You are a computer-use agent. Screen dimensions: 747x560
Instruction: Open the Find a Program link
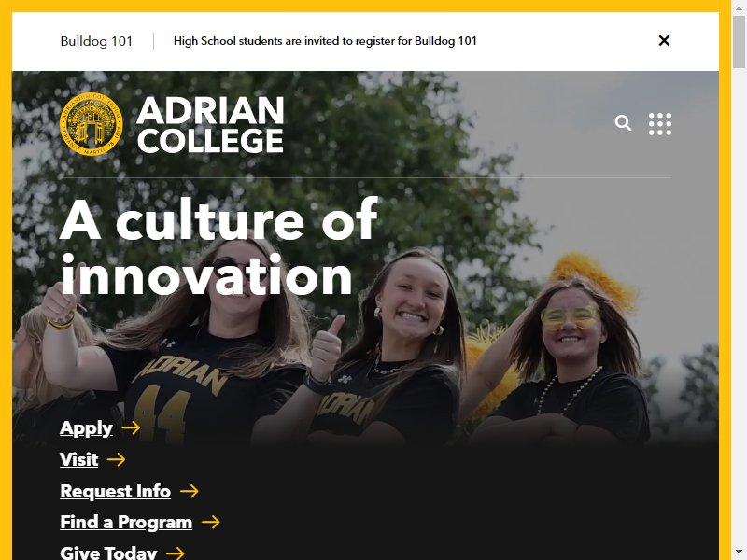coord(126,523)
